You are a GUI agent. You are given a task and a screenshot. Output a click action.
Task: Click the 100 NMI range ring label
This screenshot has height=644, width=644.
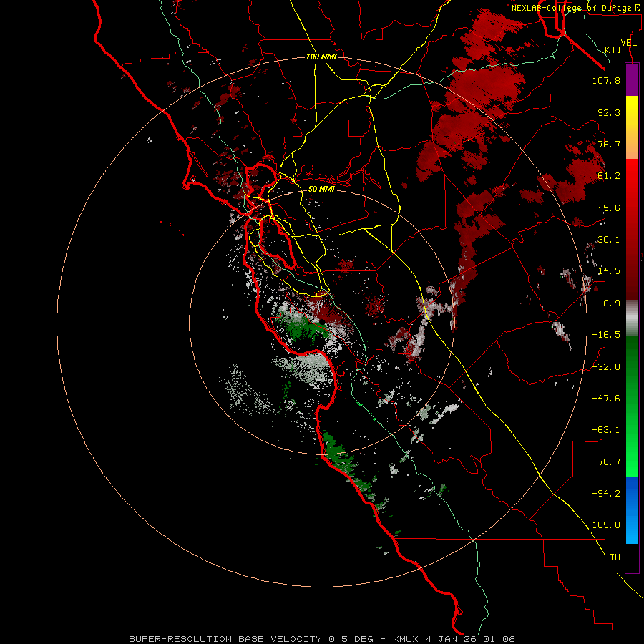(x=321, y=57)
